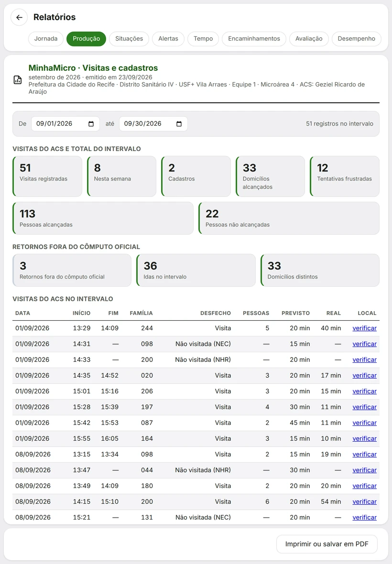Click the REAL column header
The height and width of the screenshot is (564, 392).
click(333, 313)
